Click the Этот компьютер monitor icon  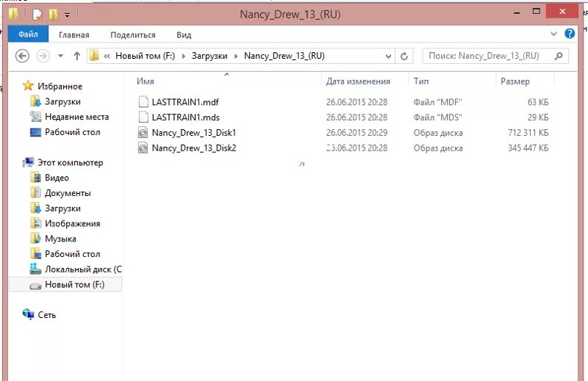coord(28,162)
